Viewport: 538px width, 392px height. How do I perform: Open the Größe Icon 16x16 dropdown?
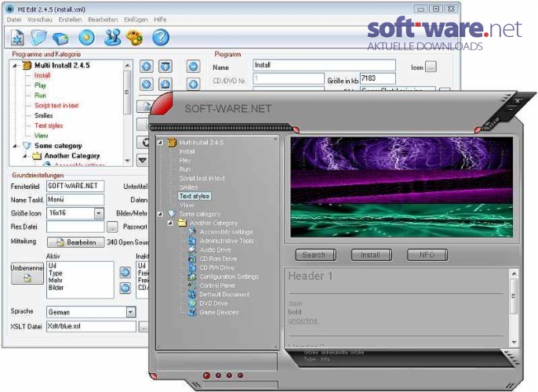point(99,213)
